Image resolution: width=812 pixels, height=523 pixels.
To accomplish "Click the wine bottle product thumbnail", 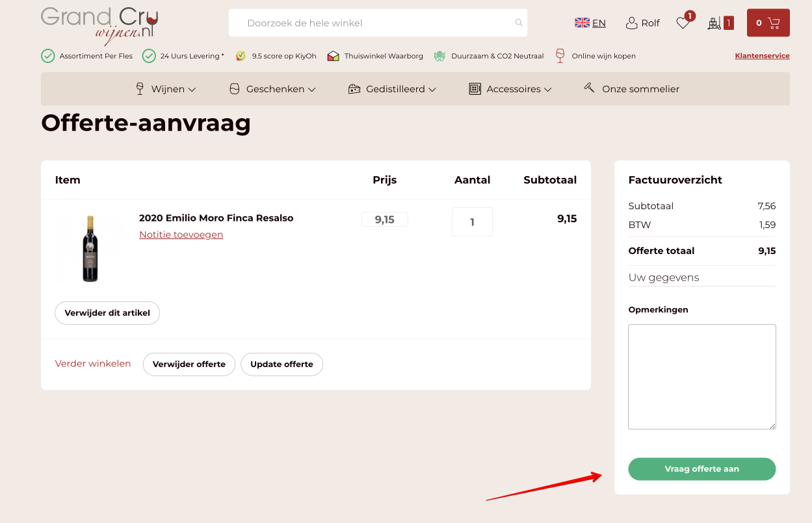I will point(90,248).
